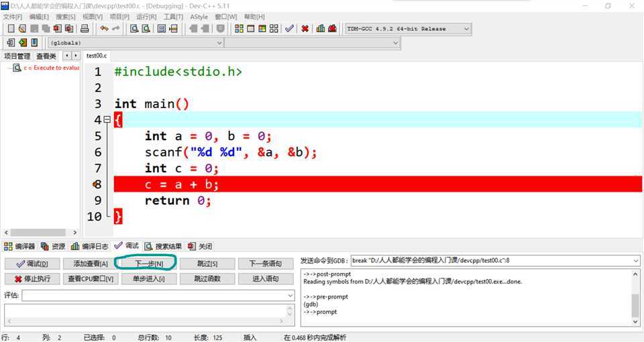The width and height of the screenshot is (644, 342).
Task: Select the test00.c editor tab
Action: coord(97,56)
